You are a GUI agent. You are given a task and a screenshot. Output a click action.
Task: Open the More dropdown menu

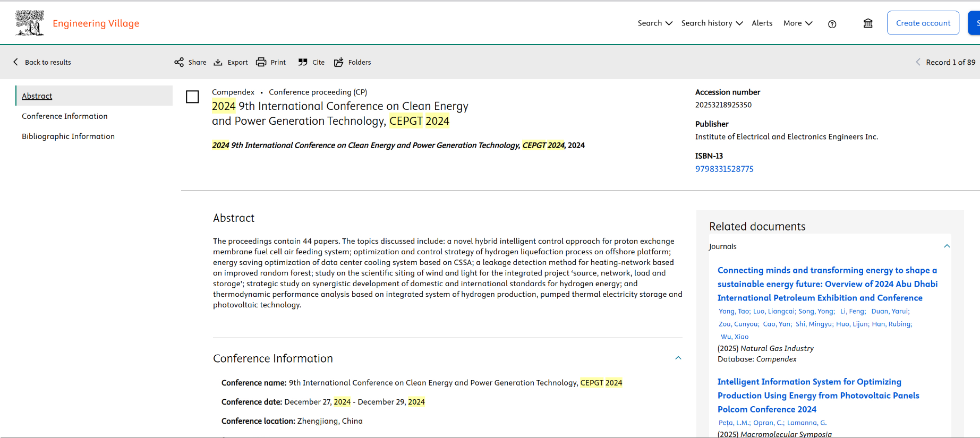pos(798,23)
